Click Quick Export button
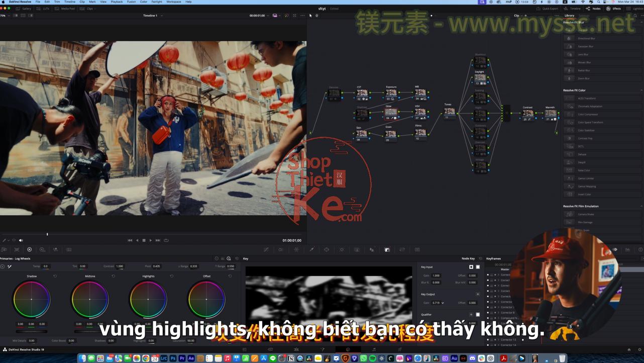644x363 pixels. point(550,9)
